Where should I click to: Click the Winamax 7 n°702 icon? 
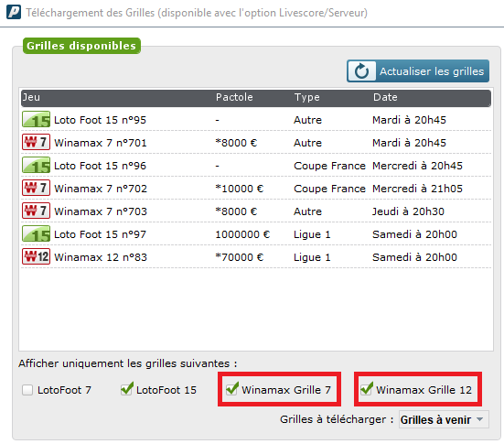pos(36,189)
